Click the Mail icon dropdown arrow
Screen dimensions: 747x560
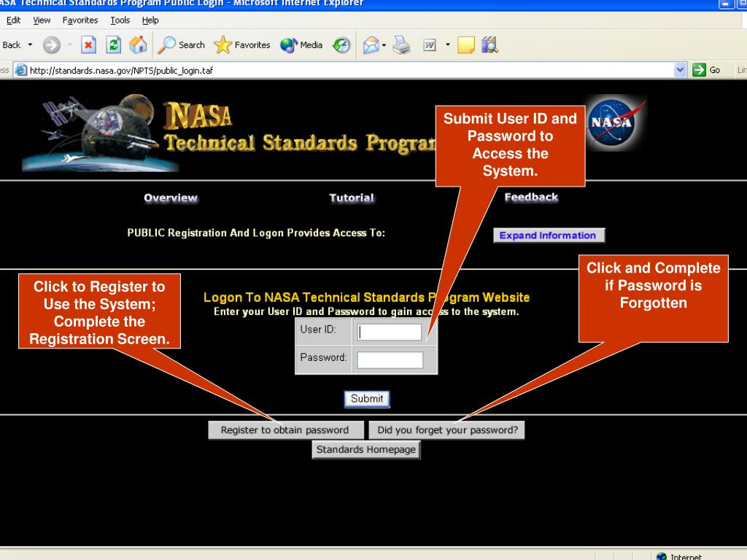pos(384,45)
